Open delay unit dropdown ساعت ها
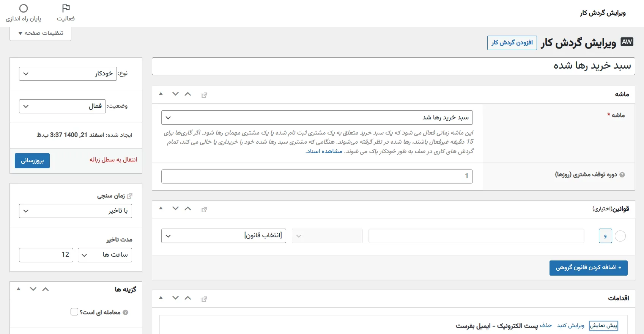 [x=105, y=255]
